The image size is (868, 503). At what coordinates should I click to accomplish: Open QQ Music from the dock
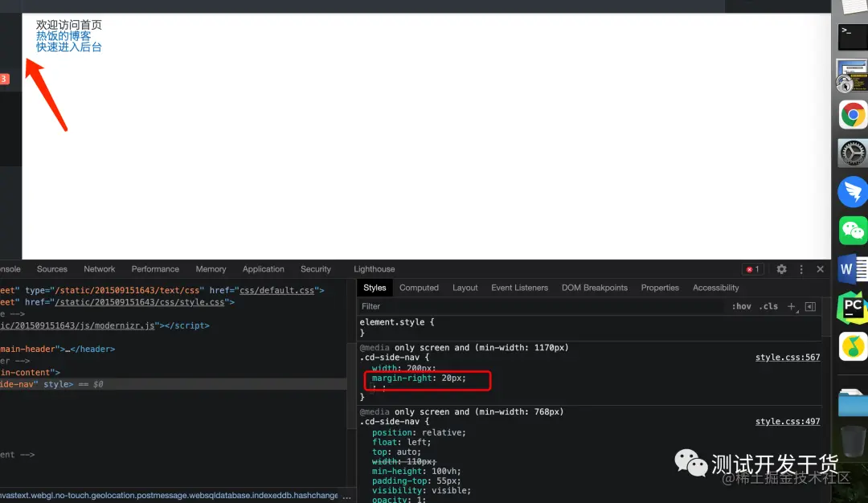pyautogui.click(x=853, y=346)
